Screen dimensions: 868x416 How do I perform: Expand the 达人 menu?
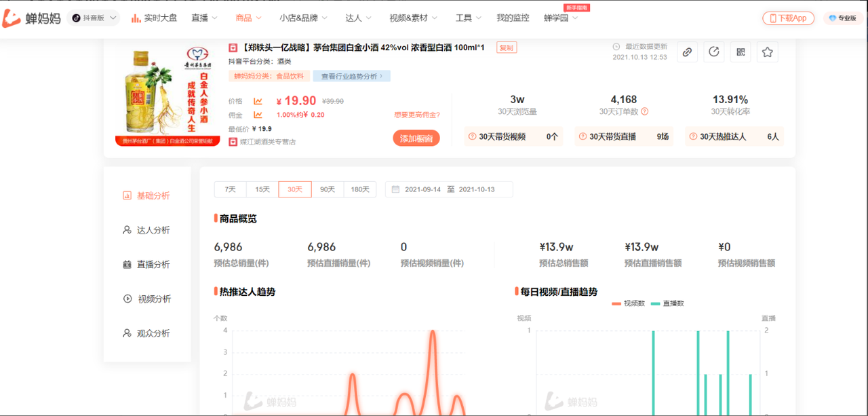click(x=358, y=18)
